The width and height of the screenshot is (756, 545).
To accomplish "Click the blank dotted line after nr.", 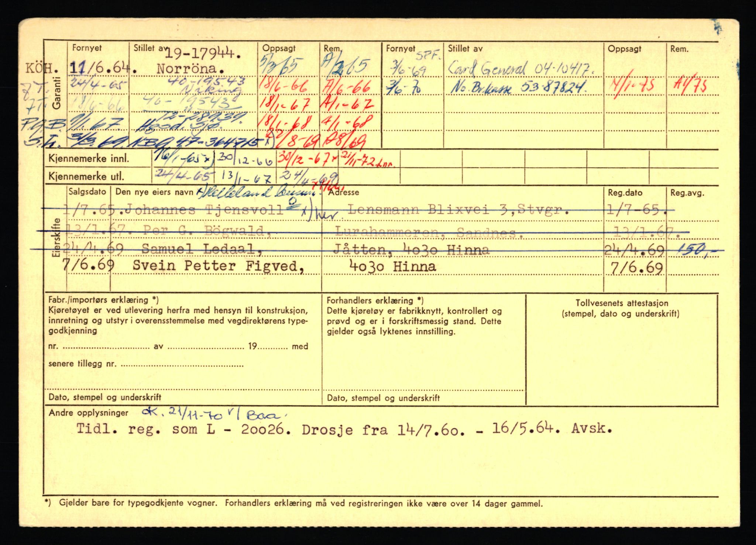I will [106, 348].
